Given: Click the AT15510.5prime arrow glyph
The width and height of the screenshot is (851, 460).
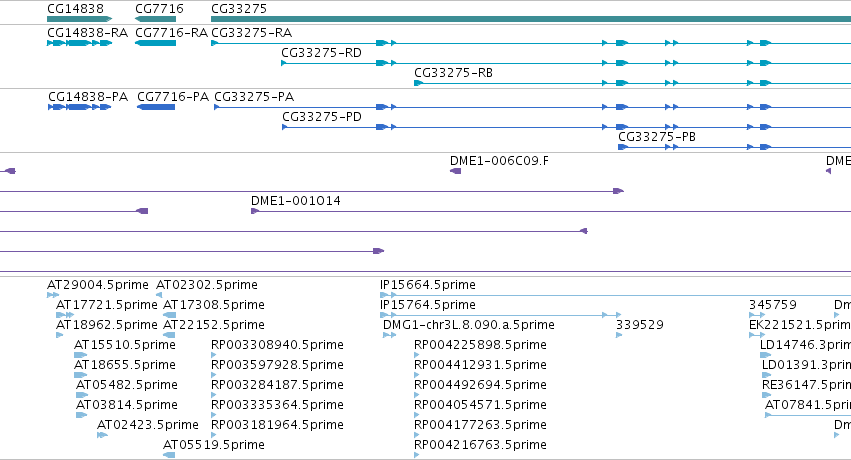Looking at the screenshot, I should tap(80, 355).
